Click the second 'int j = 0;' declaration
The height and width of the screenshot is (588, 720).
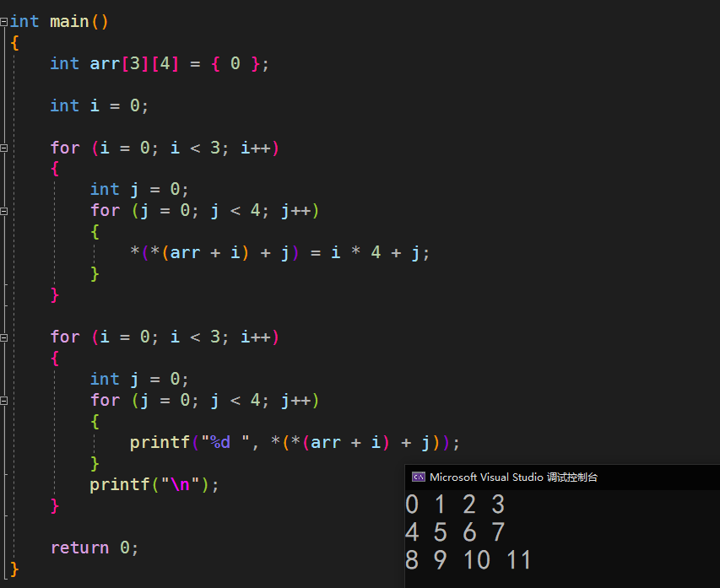click(139, 379)
